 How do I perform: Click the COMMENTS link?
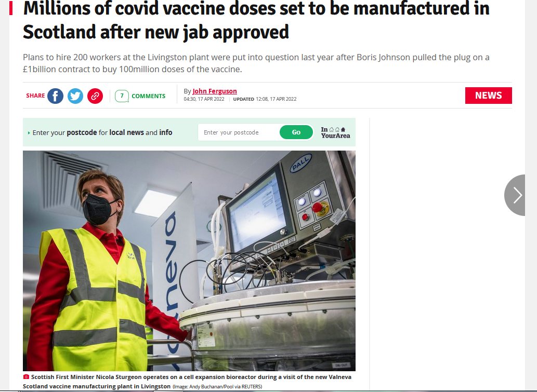click(148, 96)
